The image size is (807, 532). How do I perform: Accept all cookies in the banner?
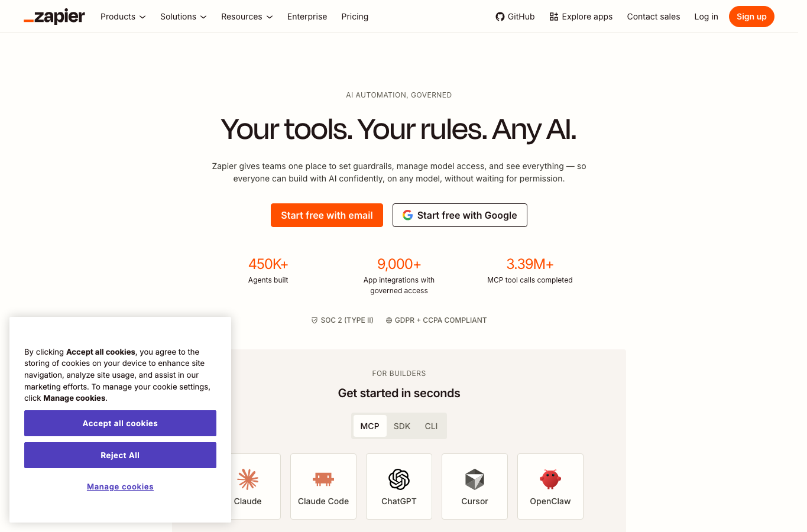click(x=120, y=423)
